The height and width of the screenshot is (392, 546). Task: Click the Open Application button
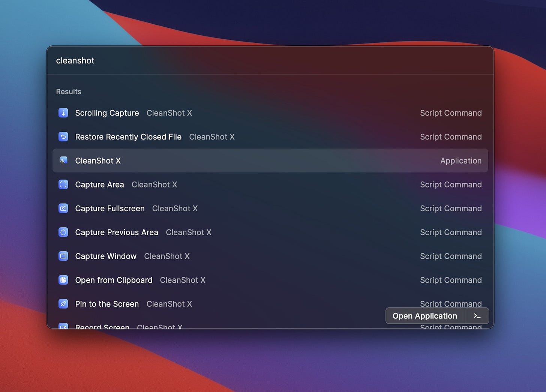(425, 316)
